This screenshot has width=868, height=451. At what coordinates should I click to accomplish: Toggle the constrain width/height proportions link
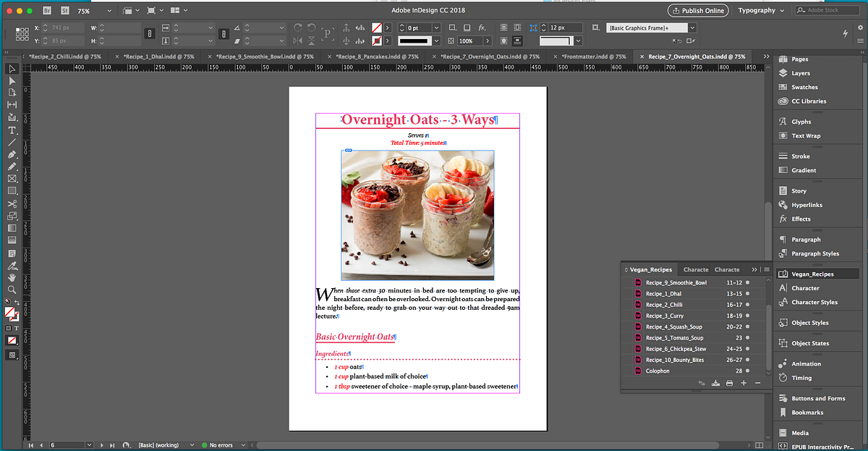(x=150, y=34)
